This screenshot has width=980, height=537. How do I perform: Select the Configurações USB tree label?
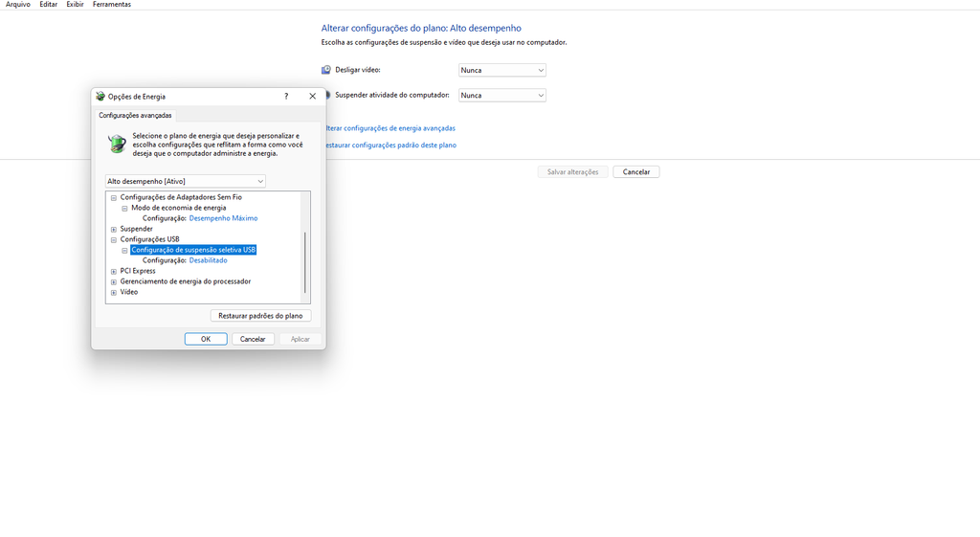point(149,239)
